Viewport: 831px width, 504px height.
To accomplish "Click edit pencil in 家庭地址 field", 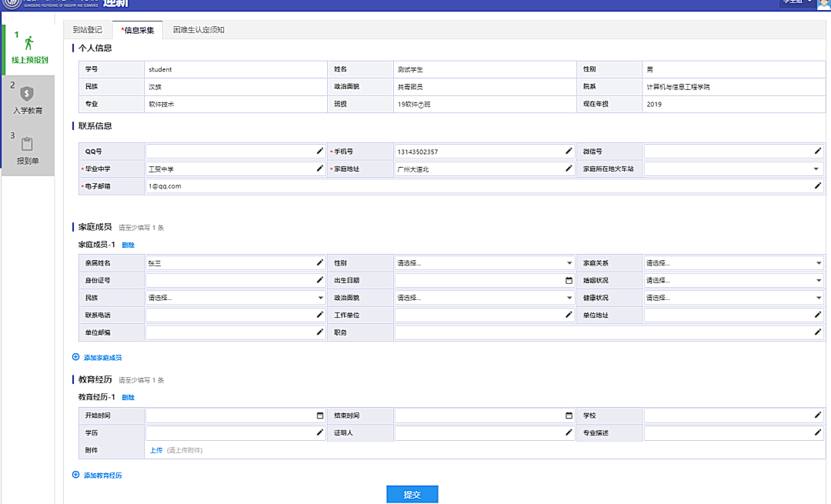I will click(x=569, y=169).
